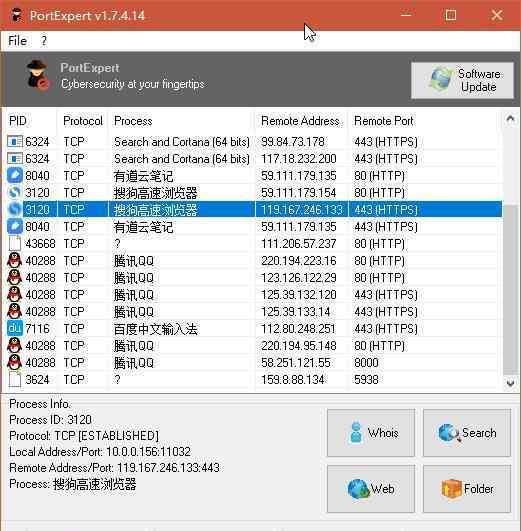521x531 pixels.
Task: Select the 百度中文输入法 process name
Action: pyautogui.click(x=156, y=328)
